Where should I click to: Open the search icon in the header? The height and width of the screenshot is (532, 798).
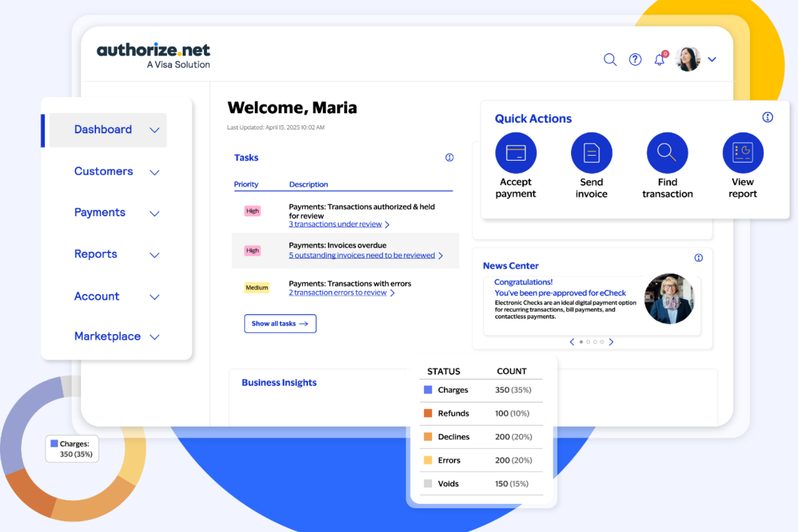[x=610, y=59]
